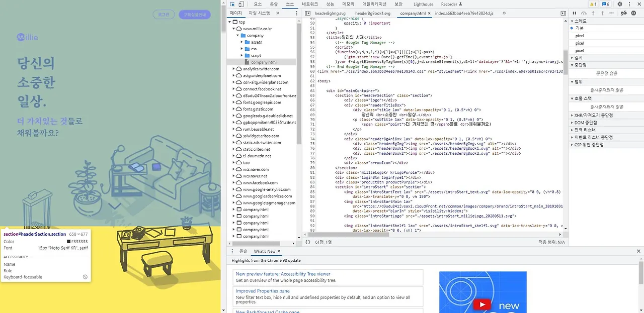Click the step into debugger icon

593,13
